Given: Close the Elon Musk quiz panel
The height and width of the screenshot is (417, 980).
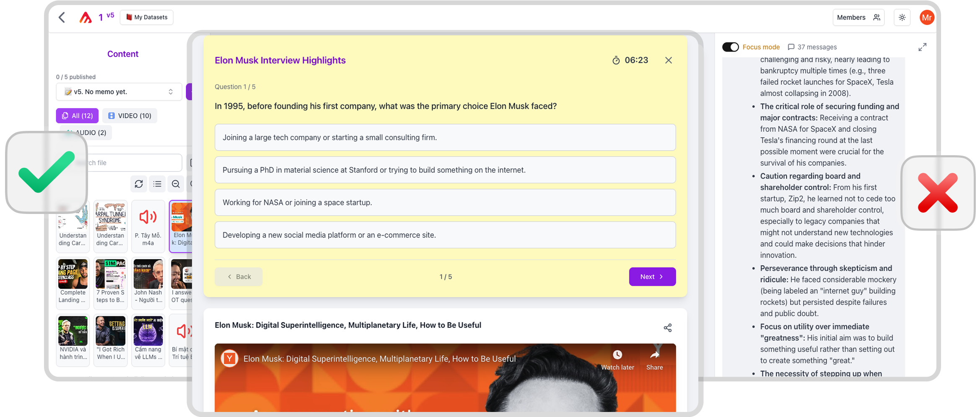Looking at the screenshot, I should point(669,60).
